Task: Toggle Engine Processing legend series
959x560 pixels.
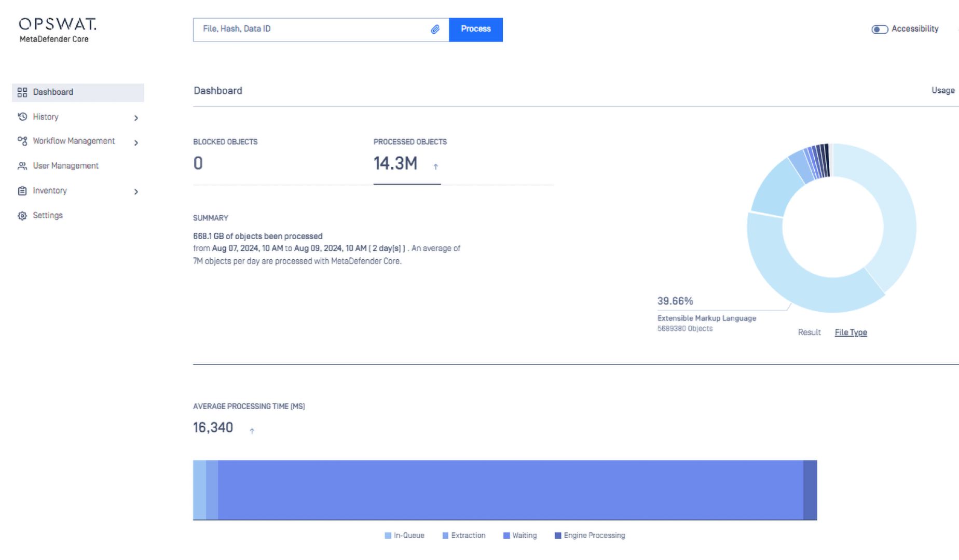Action: click(x=589, y=536)
